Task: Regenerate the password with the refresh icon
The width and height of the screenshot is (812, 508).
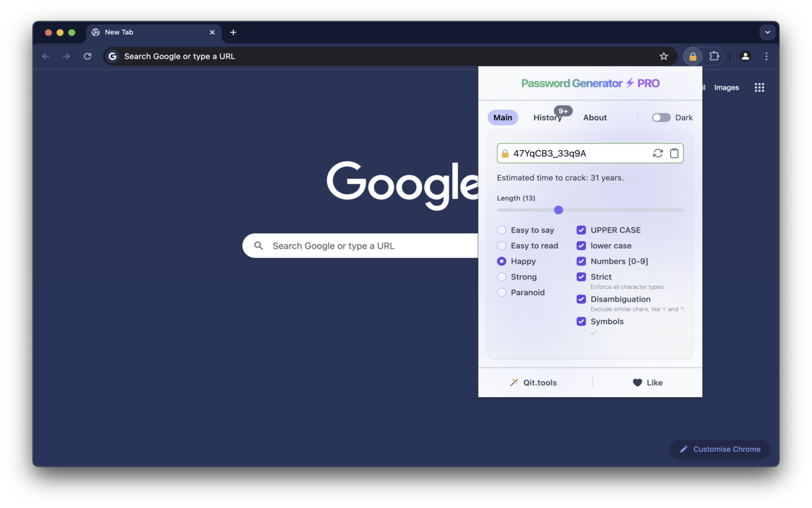Action: pyautogui.click(x=658, y=153)
